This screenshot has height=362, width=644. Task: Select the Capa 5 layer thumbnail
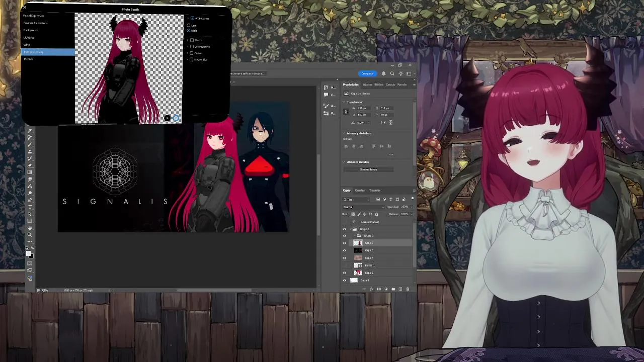[358, 258]
